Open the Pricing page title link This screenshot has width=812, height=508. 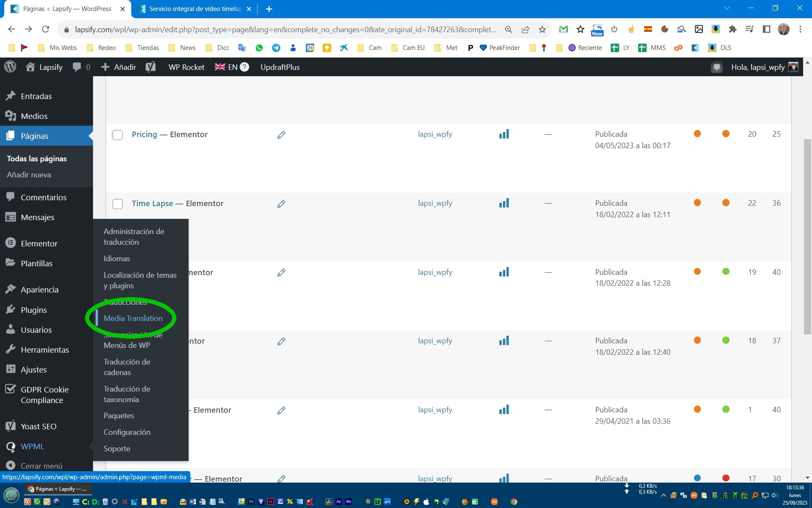144,135
